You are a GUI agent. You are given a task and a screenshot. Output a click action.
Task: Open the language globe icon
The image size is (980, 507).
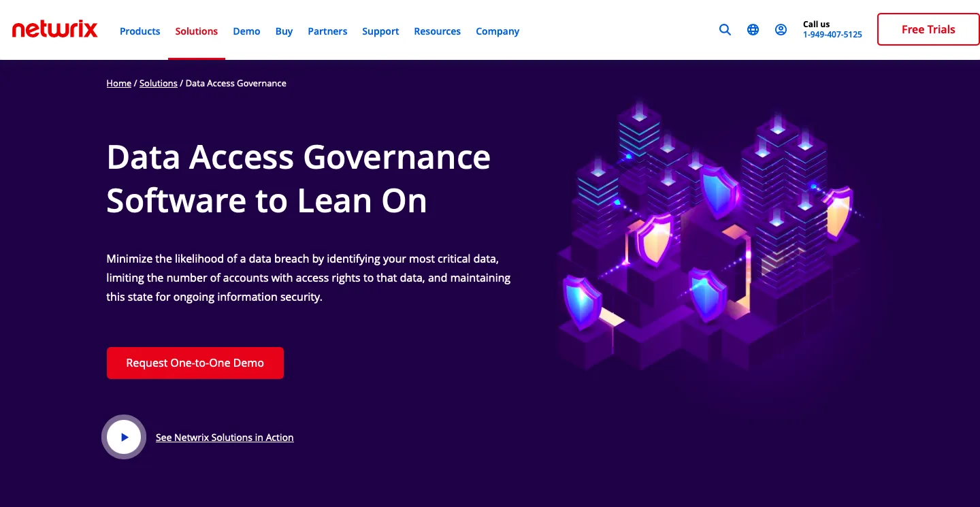pos(753,30)
